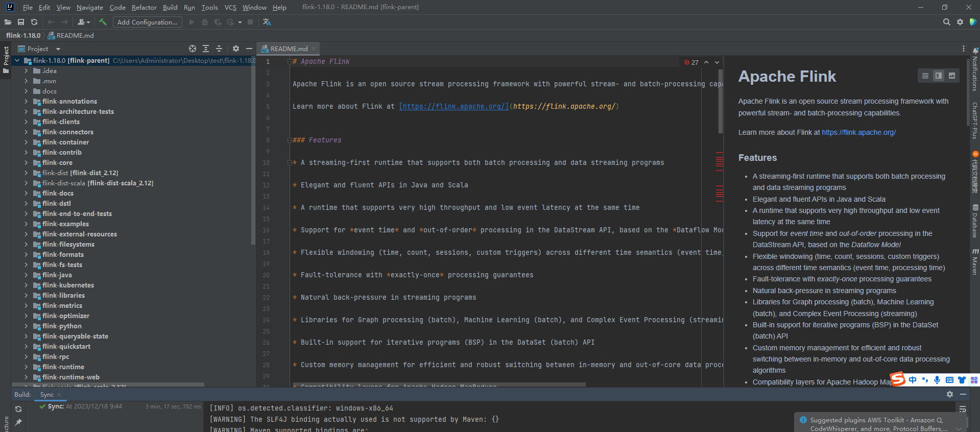Open the Project view dropdown

(58, 49)
